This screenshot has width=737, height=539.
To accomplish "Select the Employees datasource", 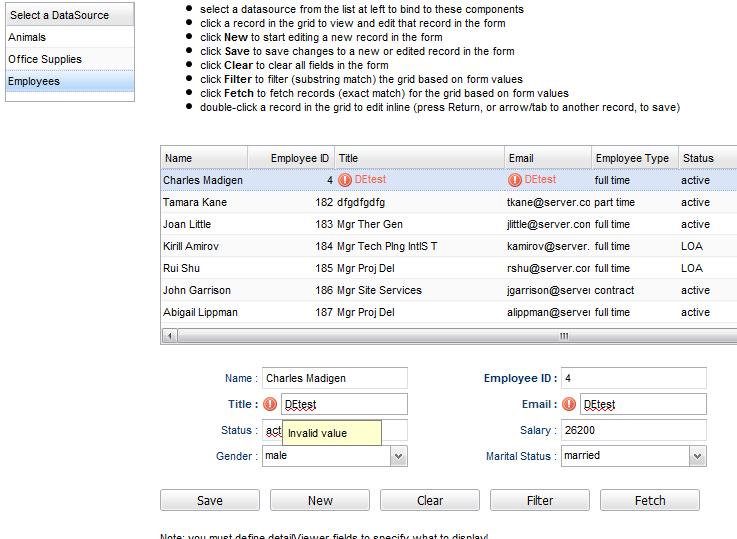I will [68, 81].
